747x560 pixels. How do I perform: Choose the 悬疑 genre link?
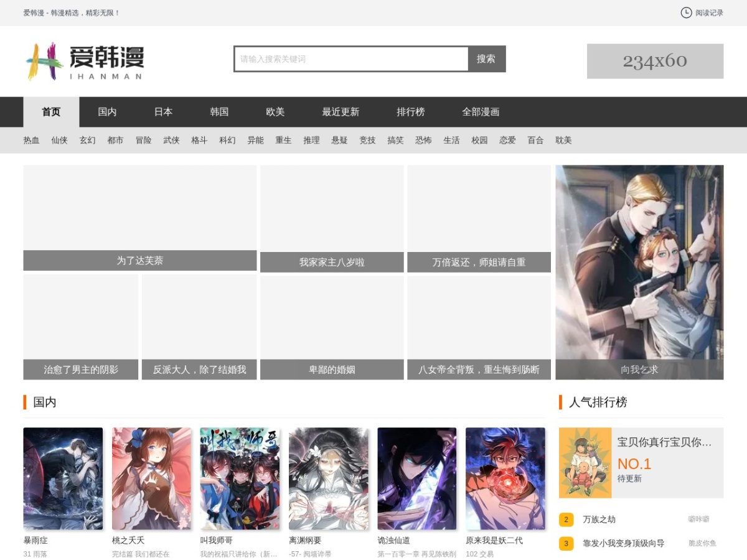(x=339, y=141)
